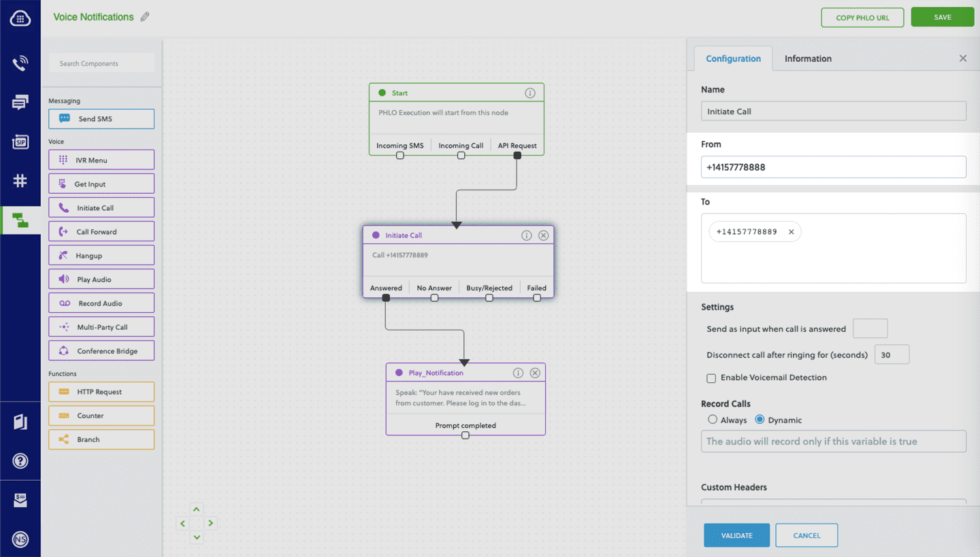Delete the Play_Notification node
Viewport: 980px width, 557px height.
[535, 373]
